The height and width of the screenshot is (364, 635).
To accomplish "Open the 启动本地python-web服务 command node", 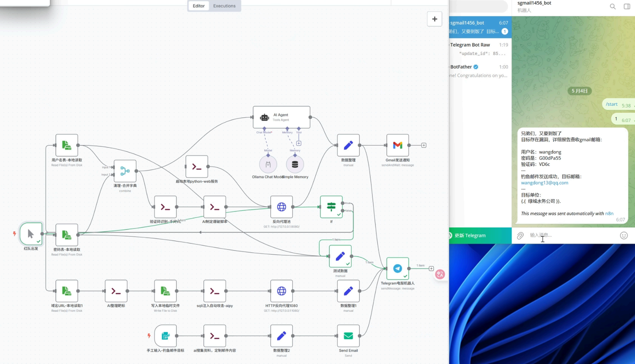I will [x=197, y=166].
